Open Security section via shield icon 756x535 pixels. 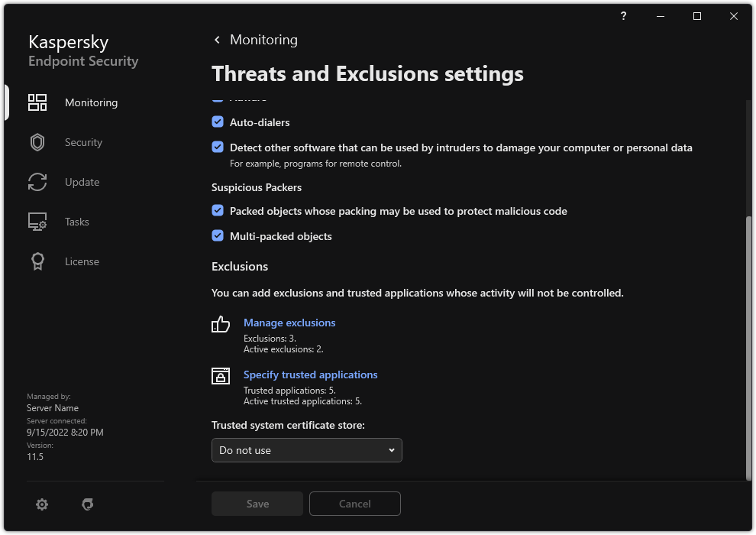click(x=37, y=142)
